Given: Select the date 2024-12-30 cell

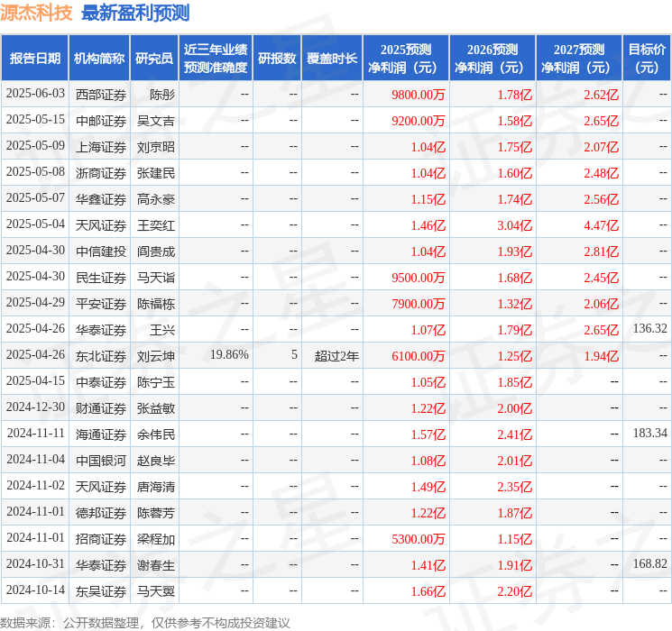Looking at the screenshot, I should [35, 407].
